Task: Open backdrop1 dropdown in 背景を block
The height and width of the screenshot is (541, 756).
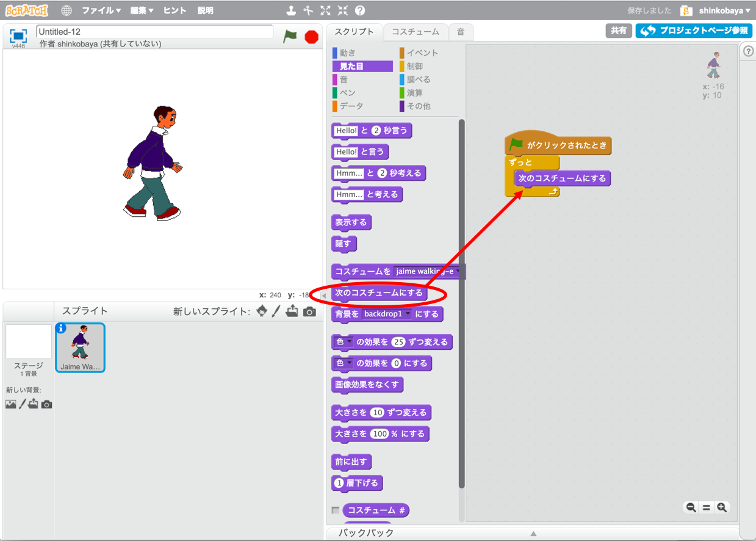Action: [387, 314]
